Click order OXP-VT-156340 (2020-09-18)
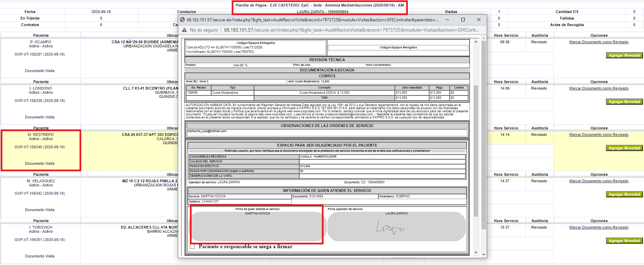This screenshot has height=265, width=644. tap(40, 147)
